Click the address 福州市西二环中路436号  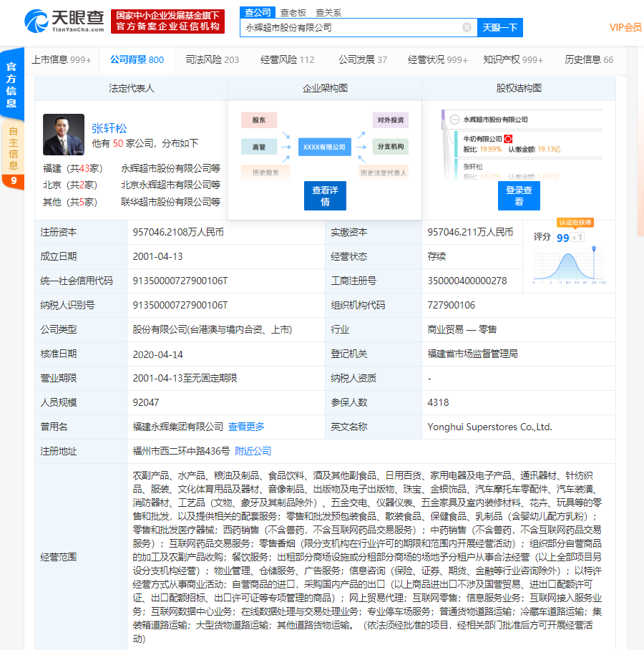(181, 451)
